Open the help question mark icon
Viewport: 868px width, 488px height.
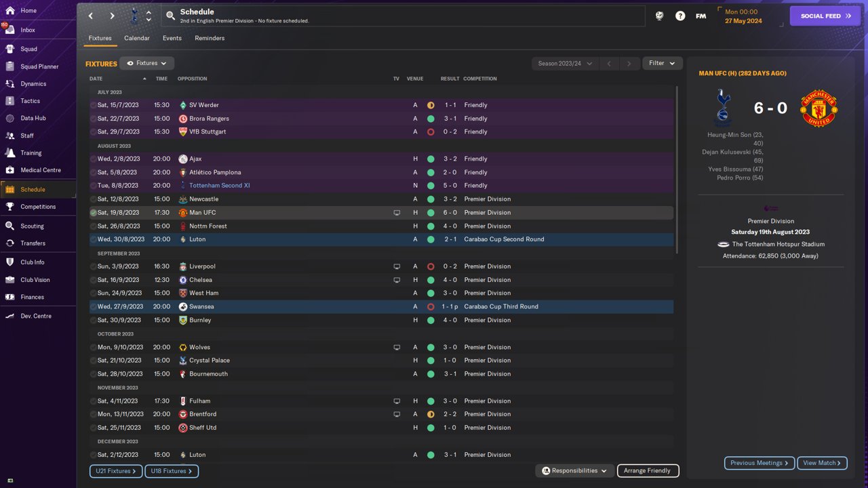[x=680, y=16]
